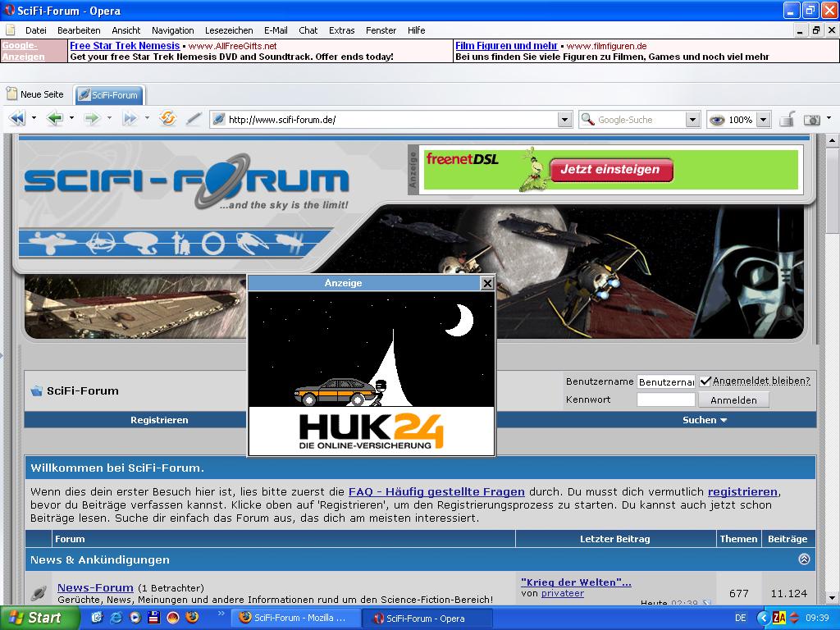
Task: Click the Jetzt einsteigen banner button
Action: coord(610,169)
